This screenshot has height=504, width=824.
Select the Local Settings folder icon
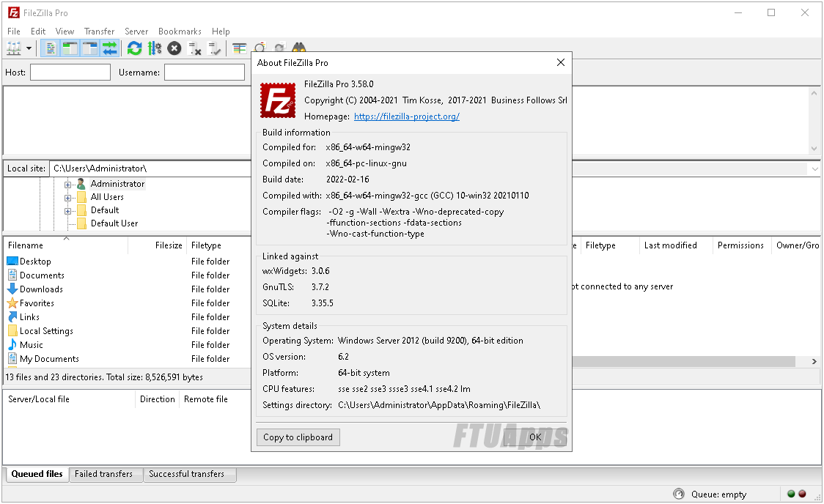click(x=12, y=331)
